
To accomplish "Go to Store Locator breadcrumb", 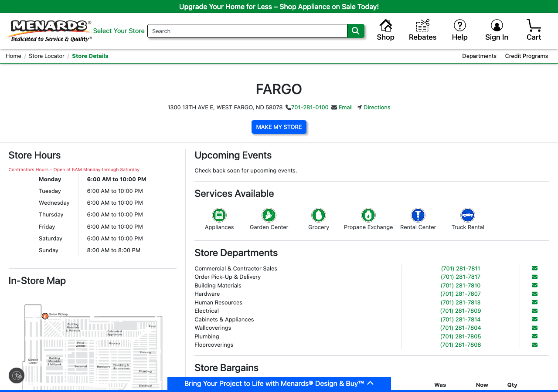I will click(x=47, y=56).
